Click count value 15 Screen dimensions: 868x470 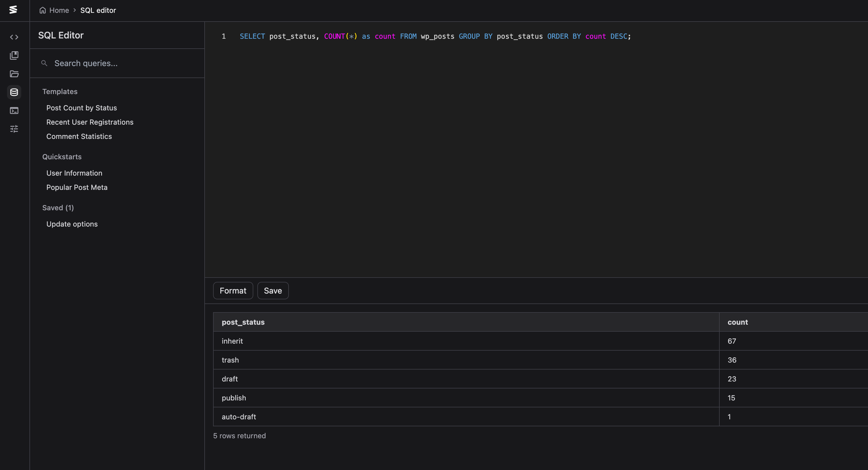pos(731,397)
